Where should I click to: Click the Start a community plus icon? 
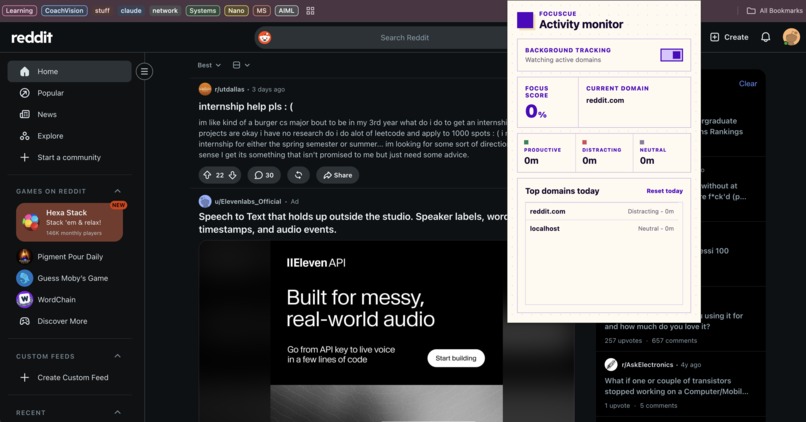pos(24,157)
